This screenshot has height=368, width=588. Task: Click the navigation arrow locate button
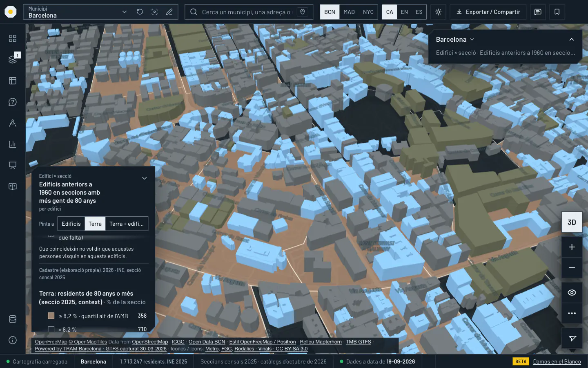572,338
